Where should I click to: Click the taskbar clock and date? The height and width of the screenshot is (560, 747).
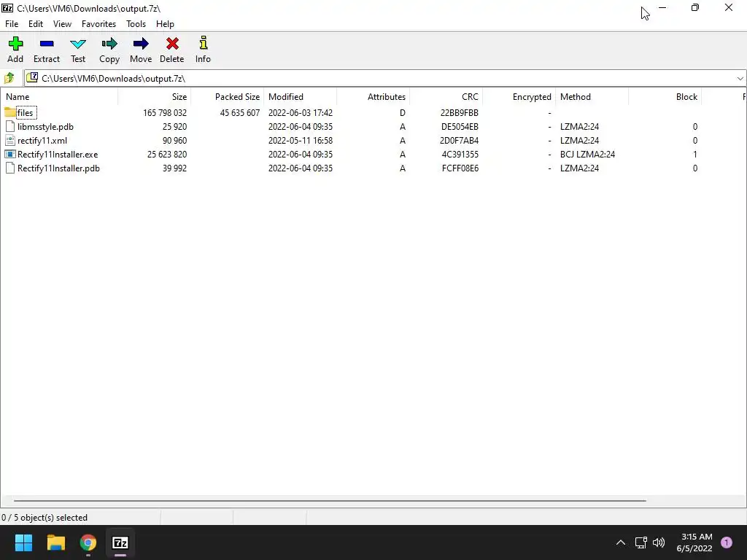coord(694,542)
